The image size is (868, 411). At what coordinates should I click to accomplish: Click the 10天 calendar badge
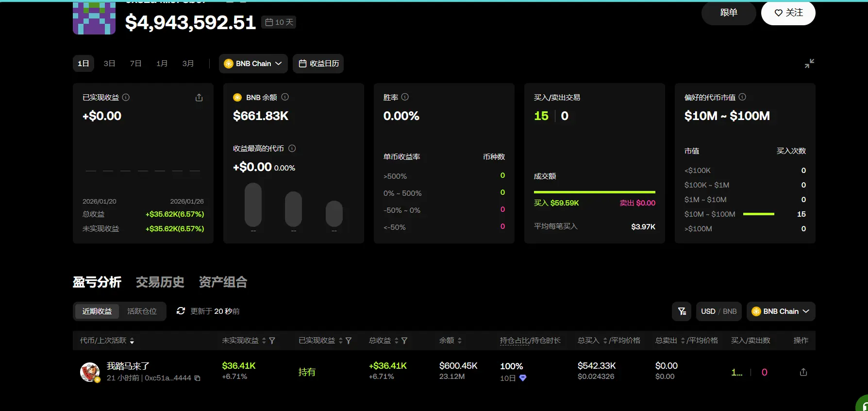pos(279,22)
